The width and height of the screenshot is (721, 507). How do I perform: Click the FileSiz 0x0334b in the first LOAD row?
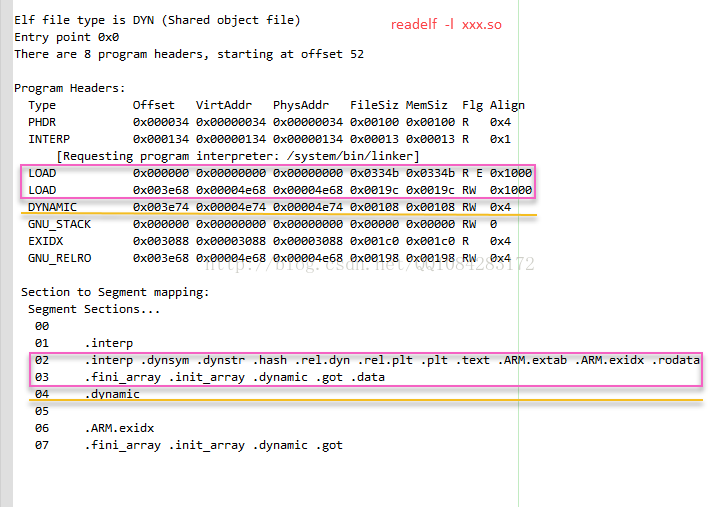374,173
